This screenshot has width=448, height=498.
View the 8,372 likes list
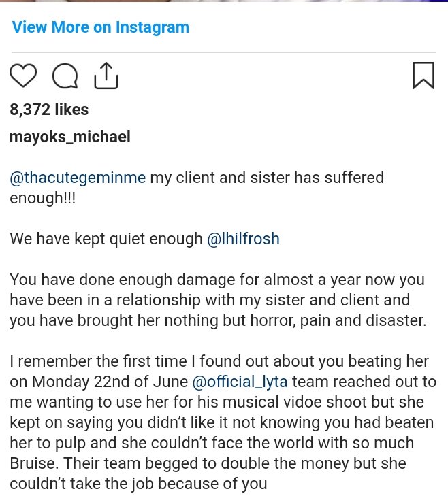tap(49, 109)
